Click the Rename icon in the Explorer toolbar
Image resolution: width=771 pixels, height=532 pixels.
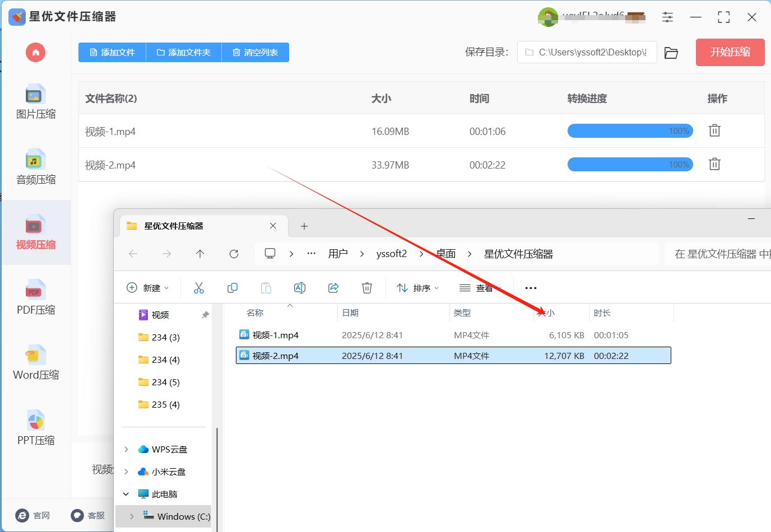tap(300, 288)
